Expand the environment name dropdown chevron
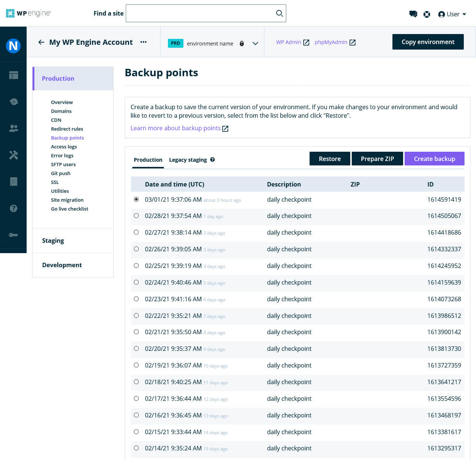This screenshot has height=460, width=476. [x=255, y=43]
